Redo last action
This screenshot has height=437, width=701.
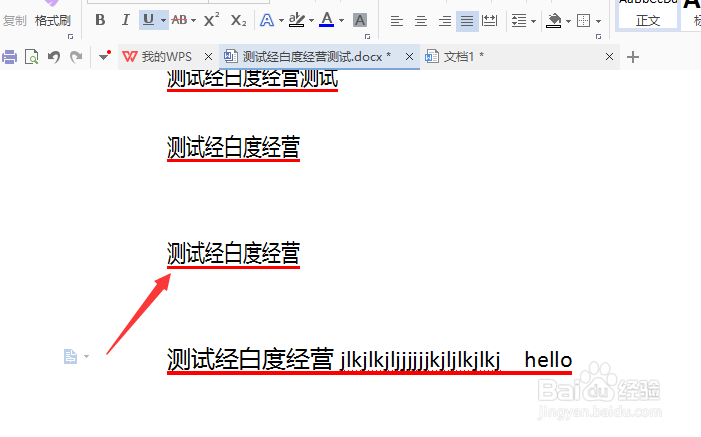click(76, 57)
